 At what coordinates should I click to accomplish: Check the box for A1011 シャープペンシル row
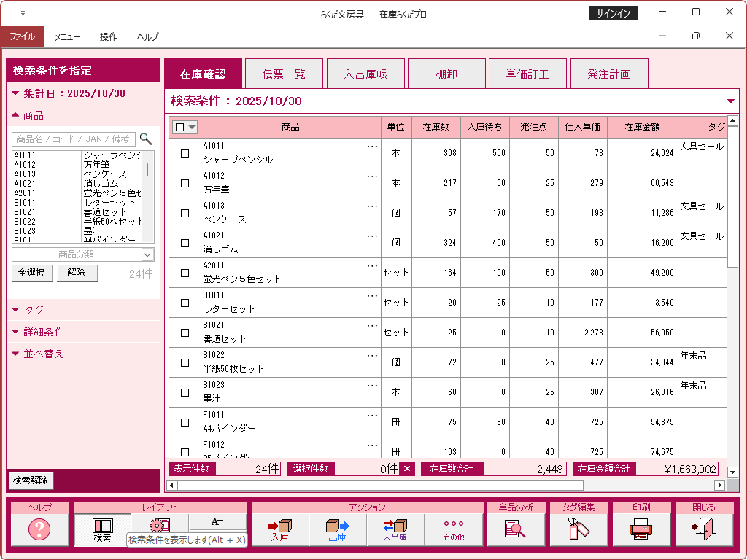coord(185,153)
